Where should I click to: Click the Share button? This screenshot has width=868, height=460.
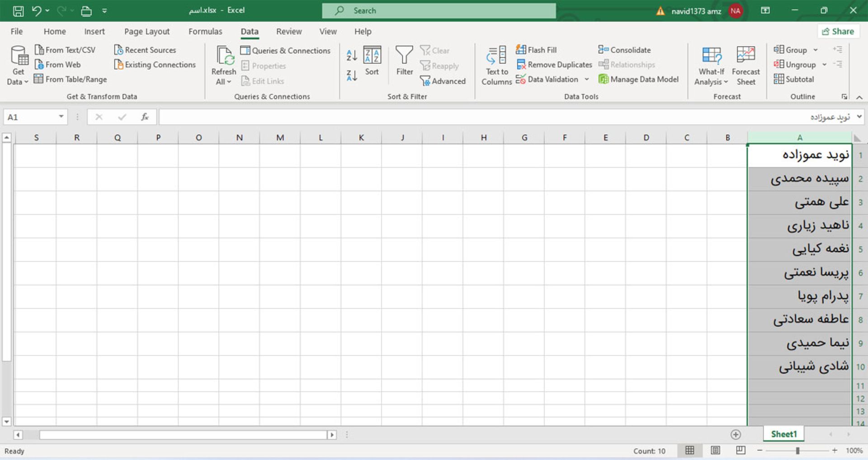(838, 32)
